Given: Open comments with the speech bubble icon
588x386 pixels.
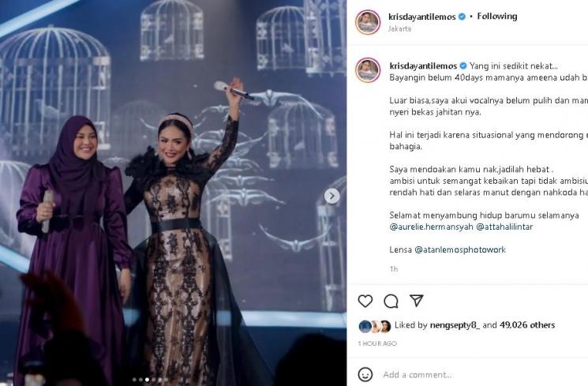Looking at the screenshot, I should [391, 301].
